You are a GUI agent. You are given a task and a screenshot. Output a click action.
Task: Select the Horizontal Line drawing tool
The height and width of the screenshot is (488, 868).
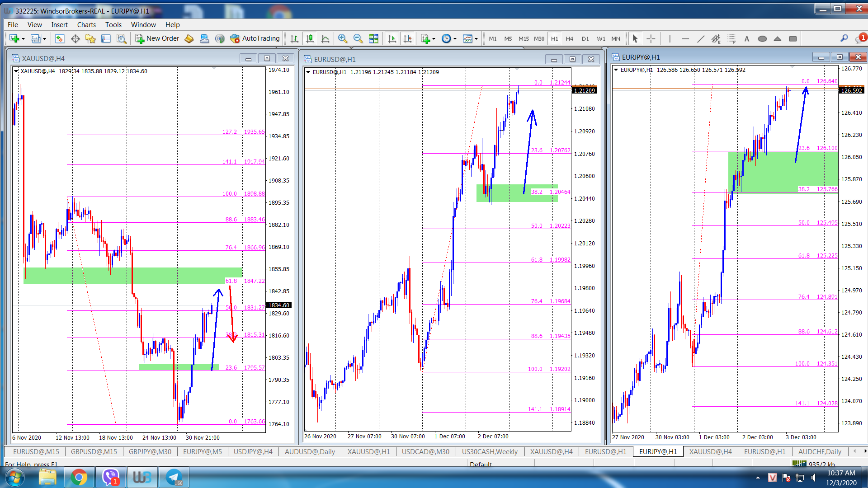click(685, 39)
